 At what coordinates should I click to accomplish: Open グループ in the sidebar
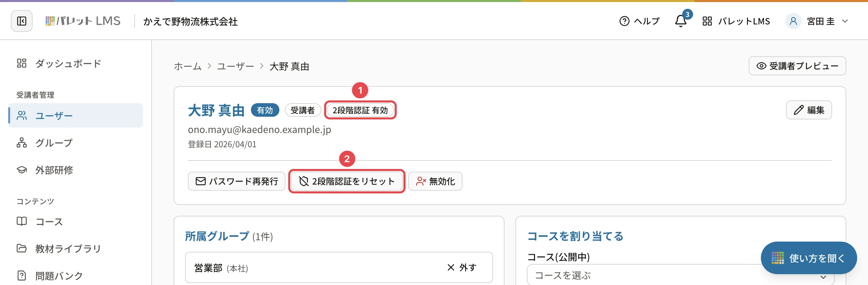[76, 143]
